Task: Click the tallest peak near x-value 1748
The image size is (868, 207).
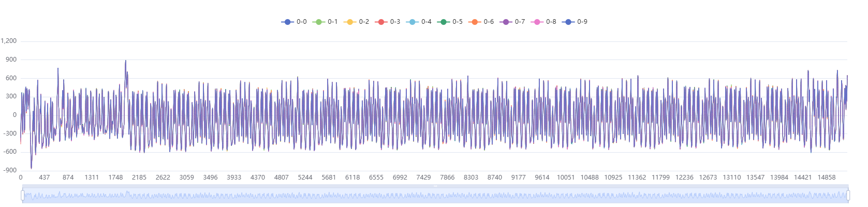Action: (125, 61)
